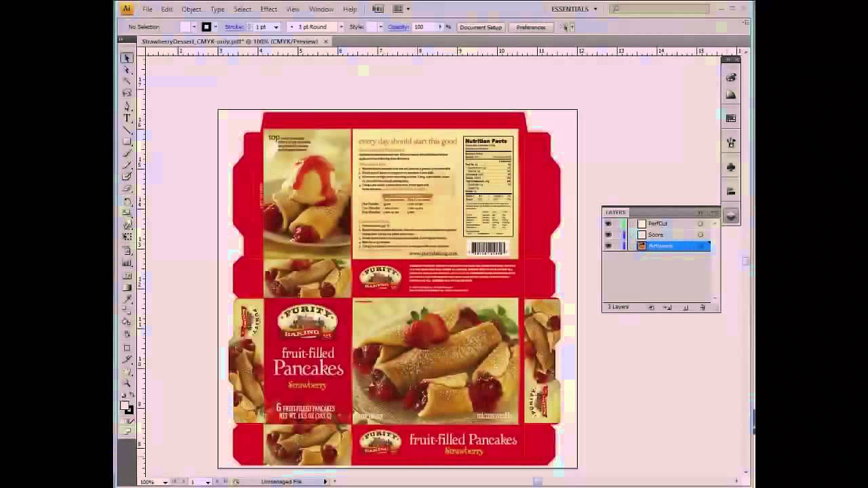868x488 pixels.
Task: Select the Gradient tool
Action: pyautogui.click(x=127, y=287)
